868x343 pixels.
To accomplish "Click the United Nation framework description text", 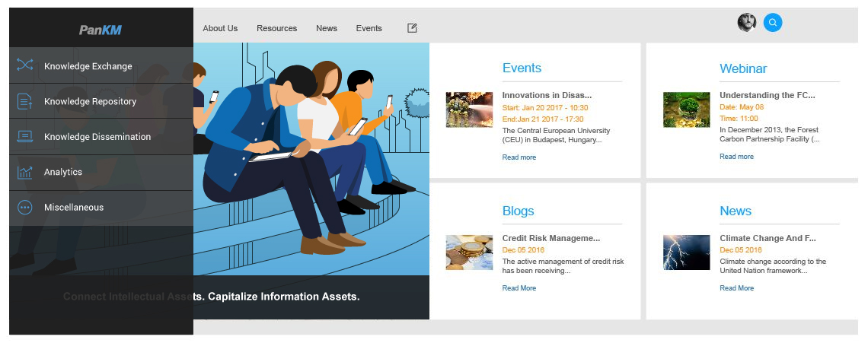I will 773,266.
